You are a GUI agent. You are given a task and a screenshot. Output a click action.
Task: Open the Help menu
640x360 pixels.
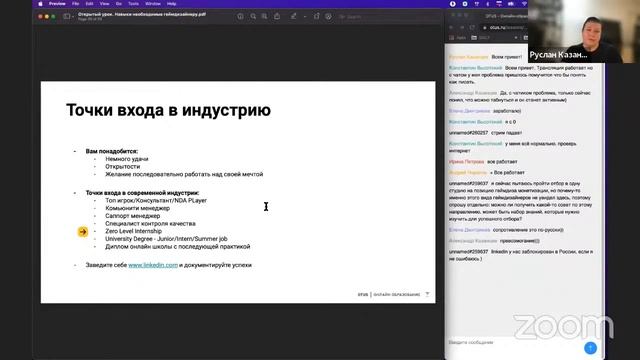(x=171, y=4)
